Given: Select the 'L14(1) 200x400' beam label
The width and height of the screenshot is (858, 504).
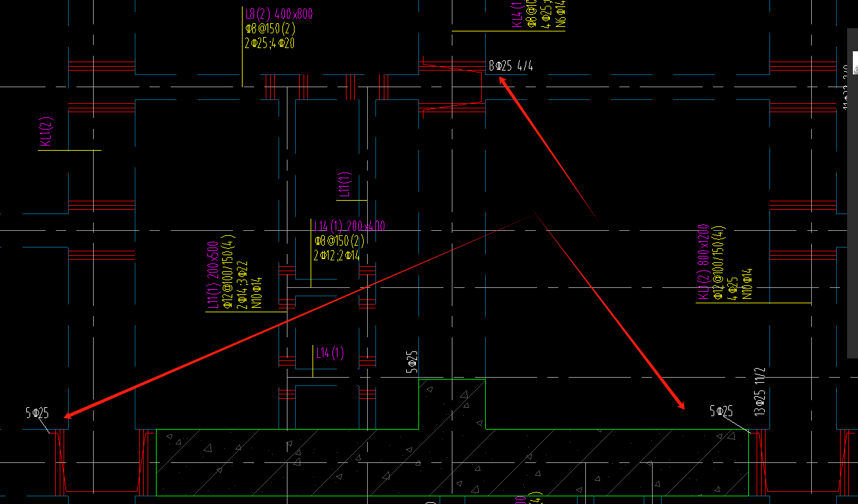Looking at the screenshot, I should click(x=350, y=226).
